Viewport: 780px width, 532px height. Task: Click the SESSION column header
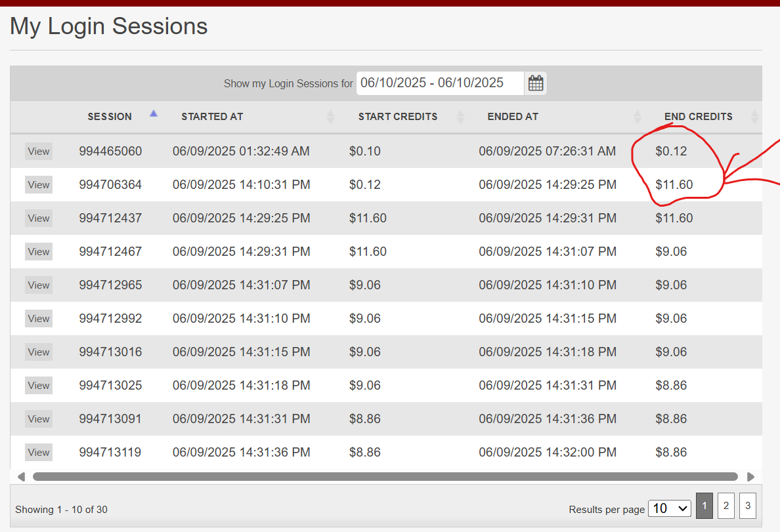pyautogui.click(x=110, y=117)
